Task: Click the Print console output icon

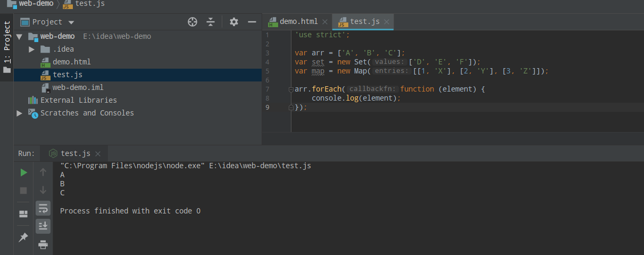Action: pyautogui.click(x=43, y=244)
